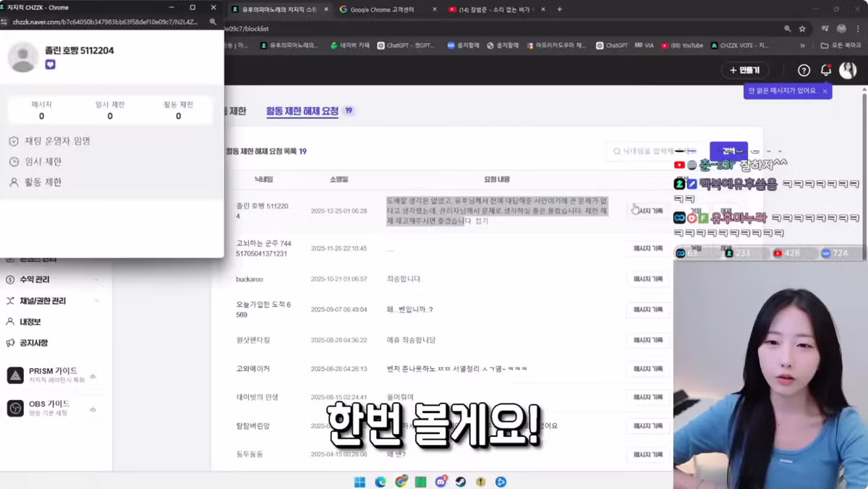This screenshot has height=489, width=868.
Task: Open the notification bell in top bar
Action: [x=825, y=70]
